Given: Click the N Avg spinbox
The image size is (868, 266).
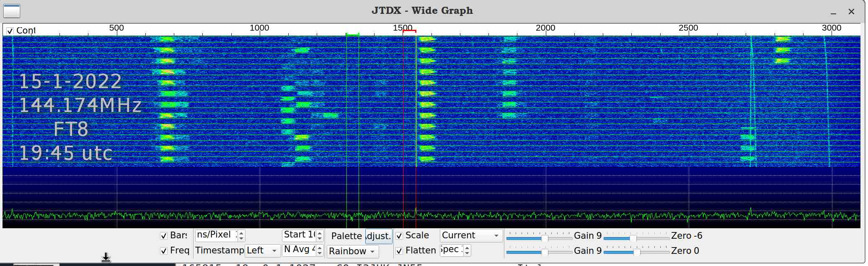Looking at the screenshot, I should coord(299,250).
